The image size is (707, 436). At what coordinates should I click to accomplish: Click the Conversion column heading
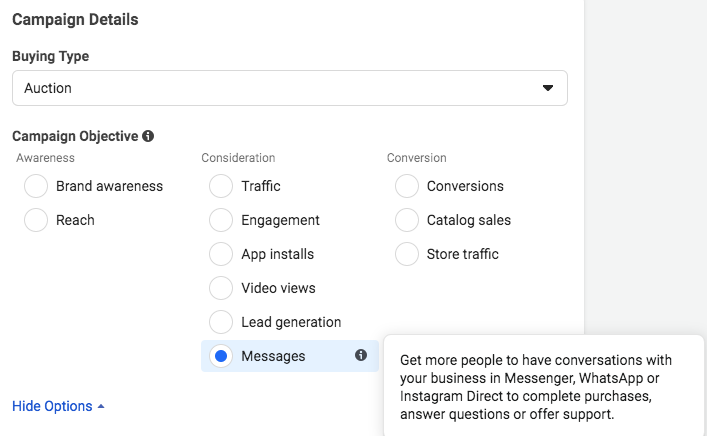(416, 158)
